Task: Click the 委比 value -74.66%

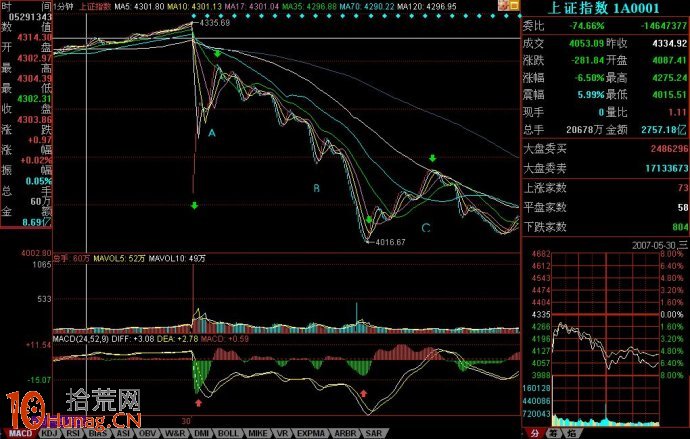Action: pyautogui.click(x=587, y=26)
